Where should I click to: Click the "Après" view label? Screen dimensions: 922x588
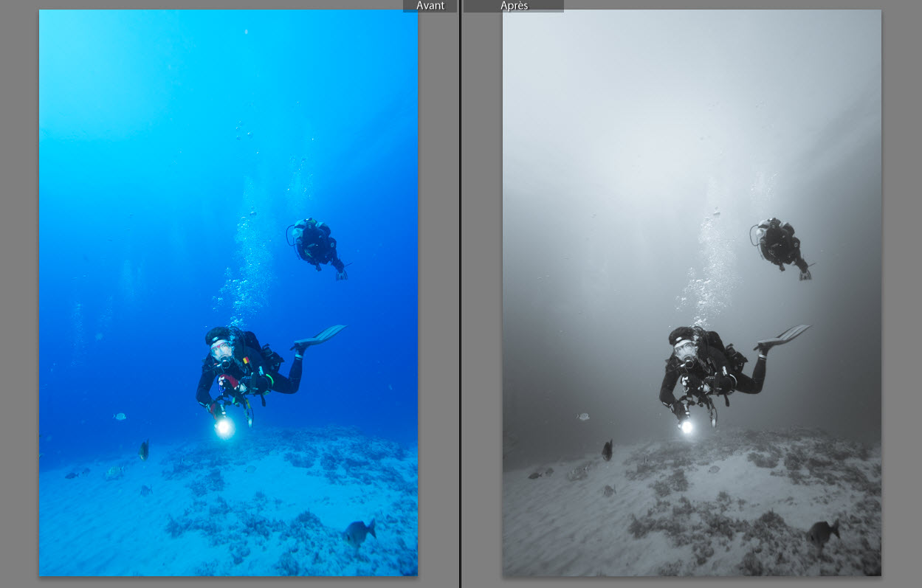coord(514,6)
